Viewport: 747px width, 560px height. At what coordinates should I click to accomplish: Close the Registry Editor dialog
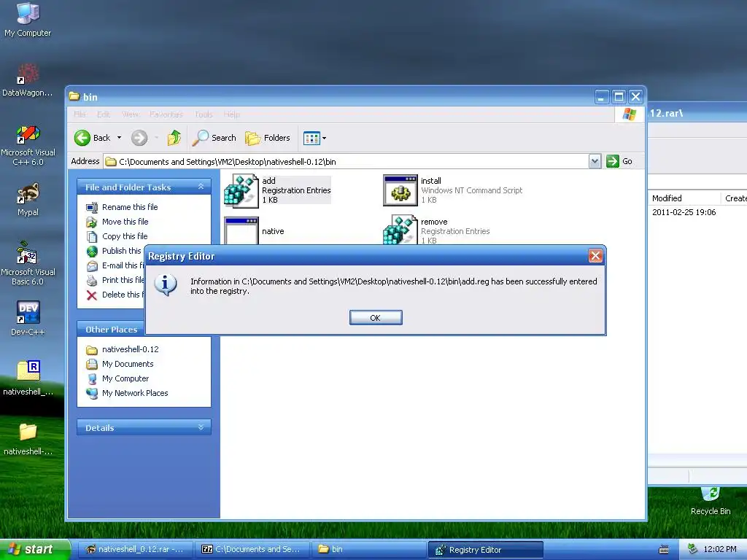click(595, 256)
